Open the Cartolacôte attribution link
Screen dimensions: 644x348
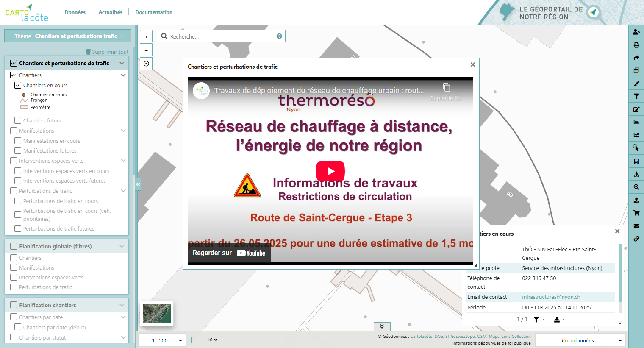click(421, 337)
